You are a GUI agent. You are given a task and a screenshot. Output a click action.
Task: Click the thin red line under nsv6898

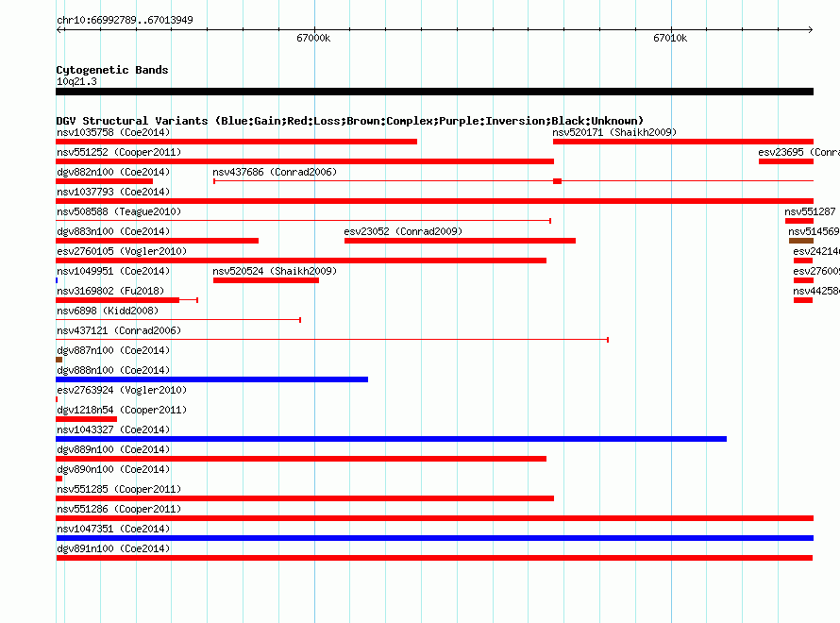click(178, 320)
